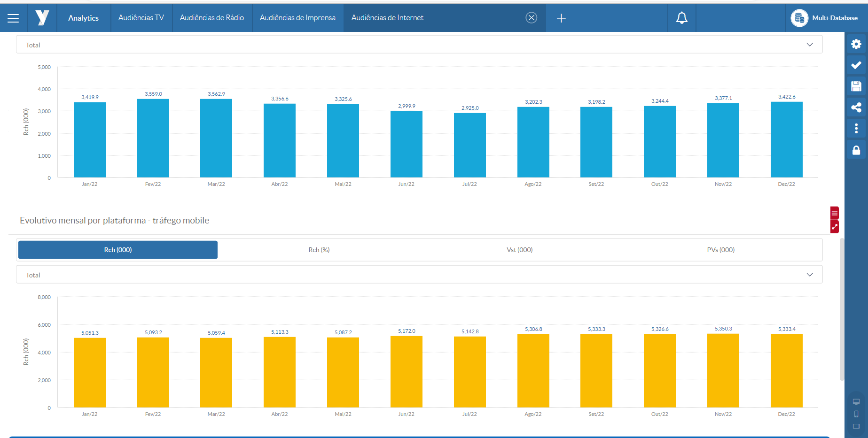
Task: Open settings gear in right sidebar
Action: tap(856, 44)
